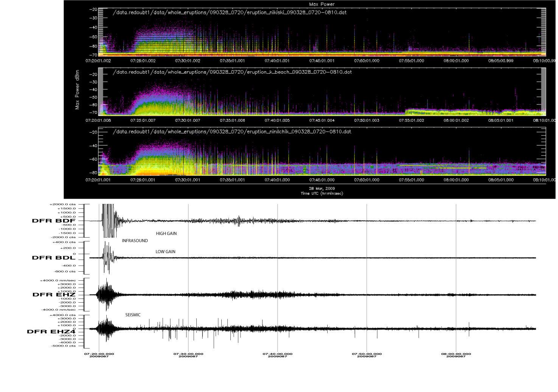Viewport: 558px width, 392px height.
Task: Click the 'LOW GAIN' annotation
Action: (x=166, y=252)
